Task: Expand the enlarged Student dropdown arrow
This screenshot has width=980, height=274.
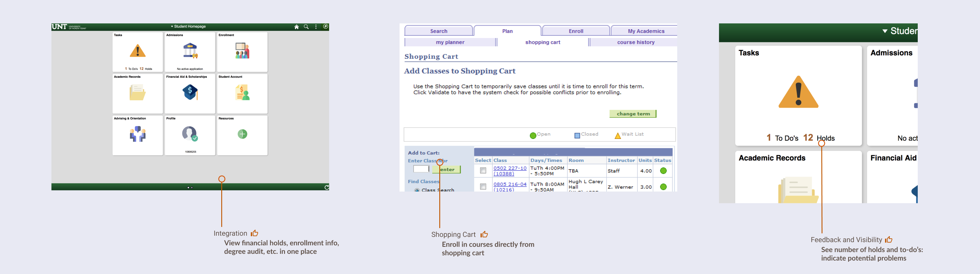Action: 885,31
